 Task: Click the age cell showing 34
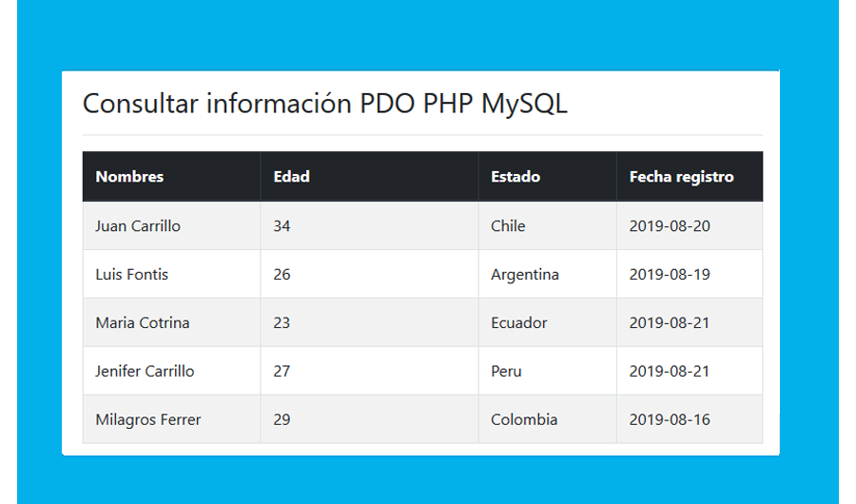(x=282, y=226)
